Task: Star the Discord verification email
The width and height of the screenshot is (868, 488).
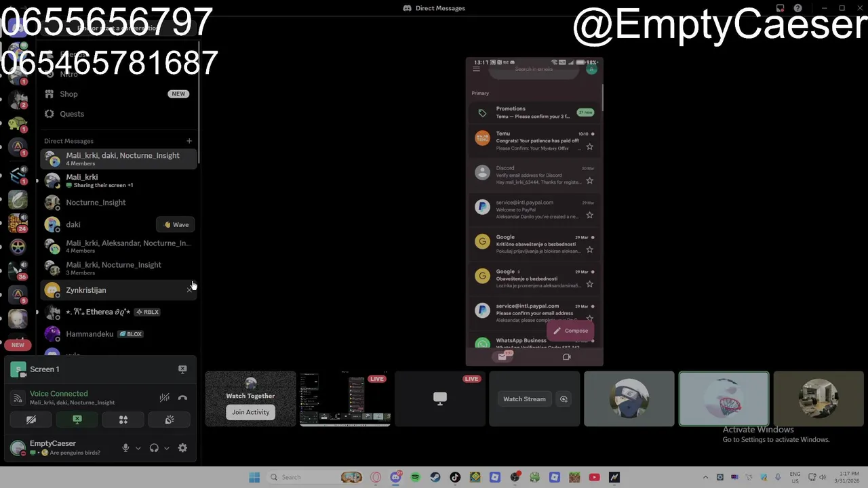Action: coord(589,181)
